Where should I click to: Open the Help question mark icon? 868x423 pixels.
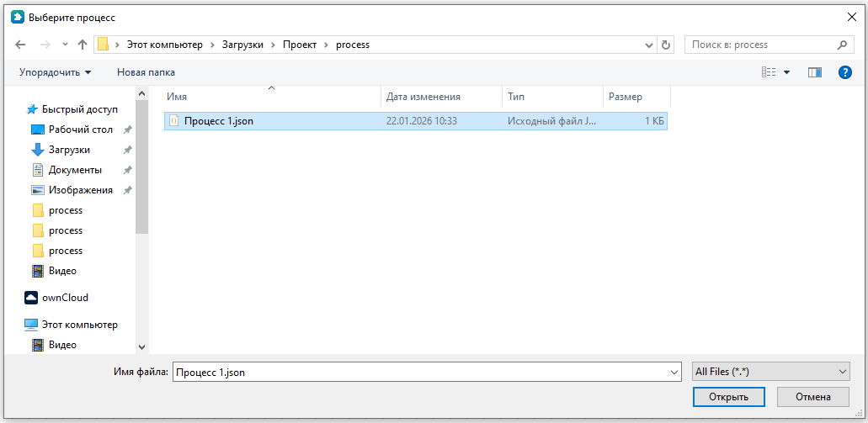pos(845,72)
